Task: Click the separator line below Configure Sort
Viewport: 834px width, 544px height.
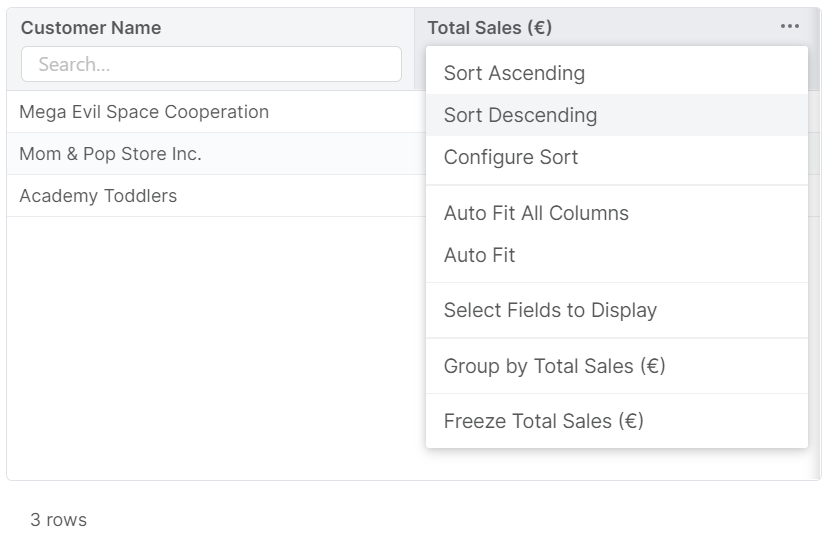Action: [616, 185]
